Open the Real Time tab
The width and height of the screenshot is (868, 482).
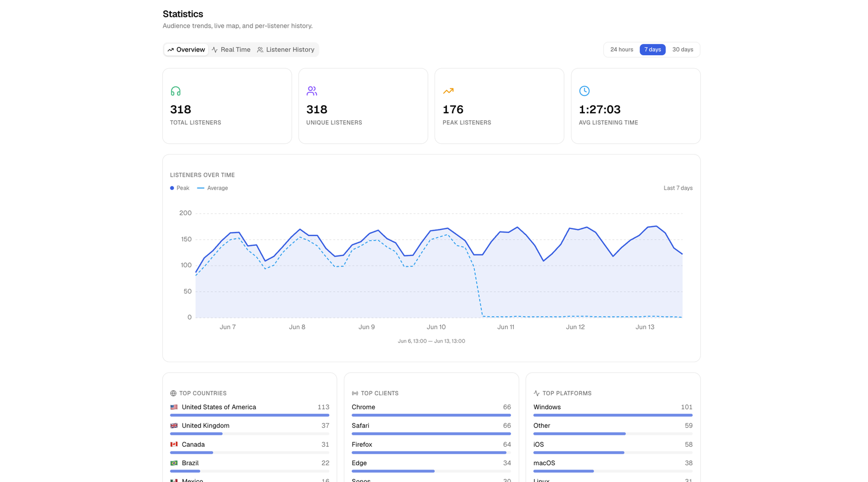[x=231, y=50]
